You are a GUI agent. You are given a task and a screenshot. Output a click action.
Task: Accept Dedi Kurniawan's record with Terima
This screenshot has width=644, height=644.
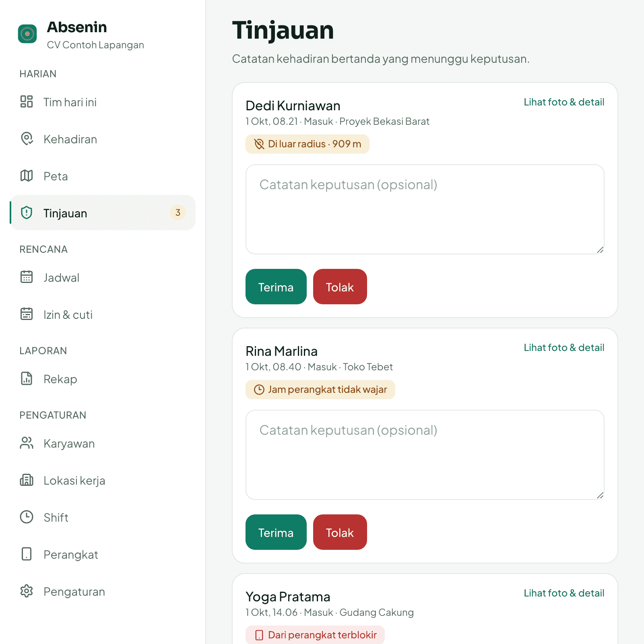[276, 287]
